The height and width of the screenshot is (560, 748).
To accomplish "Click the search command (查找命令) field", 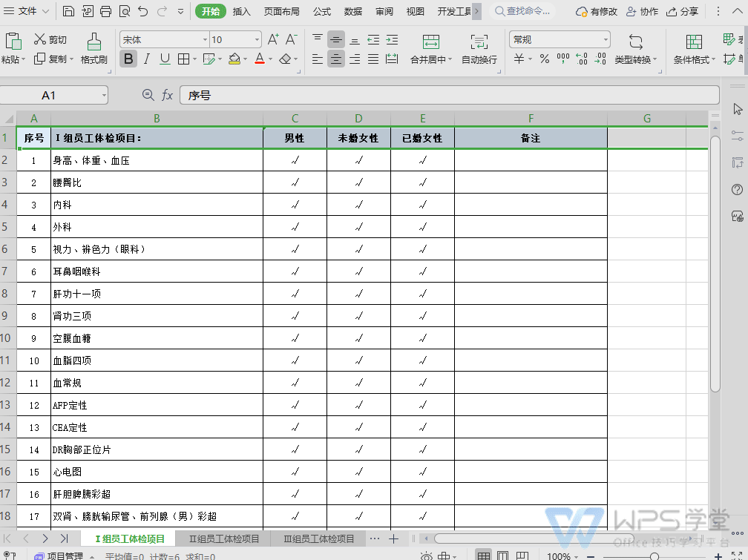I will (523, 11).
